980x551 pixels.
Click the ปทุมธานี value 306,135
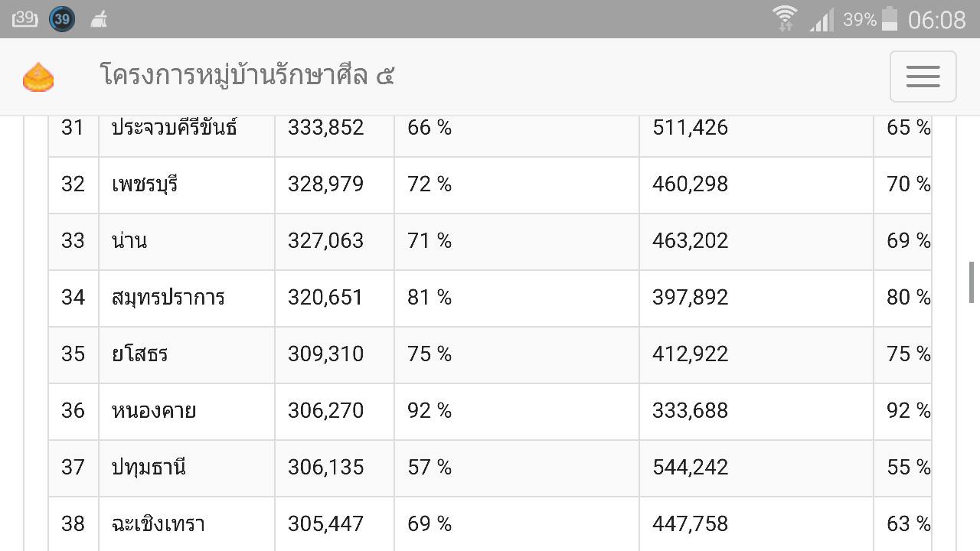326,468
